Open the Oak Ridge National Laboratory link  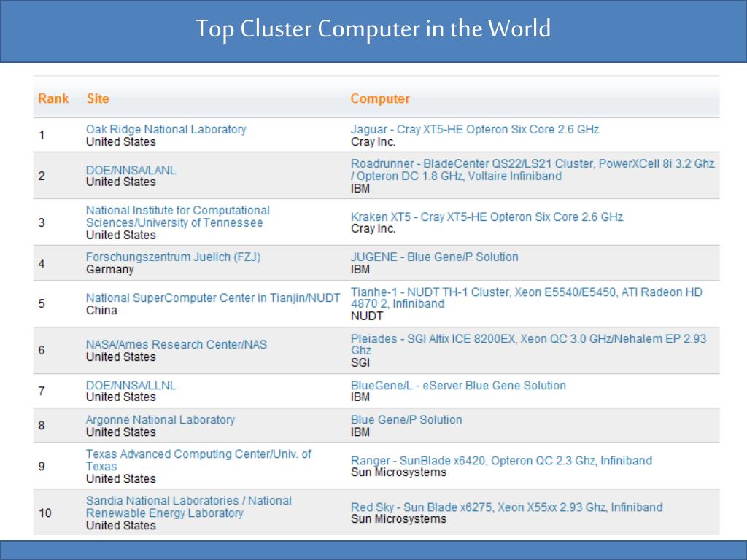[x=166, y=129]
